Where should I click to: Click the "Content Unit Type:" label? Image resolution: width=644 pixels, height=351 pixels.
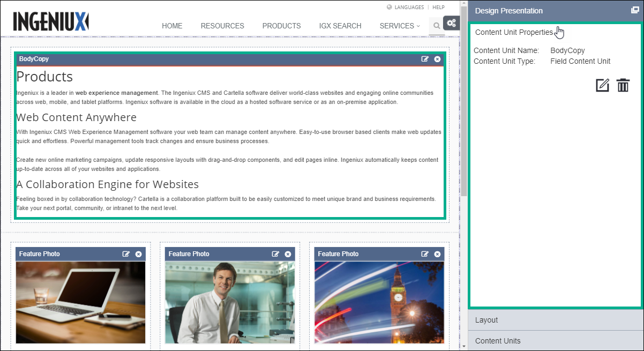[504, 61]
